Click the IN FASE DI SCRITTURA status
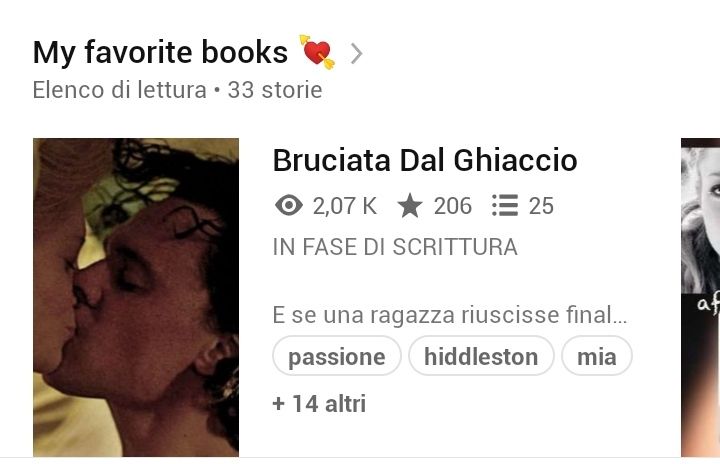The image size is (720, 464). 395,247
